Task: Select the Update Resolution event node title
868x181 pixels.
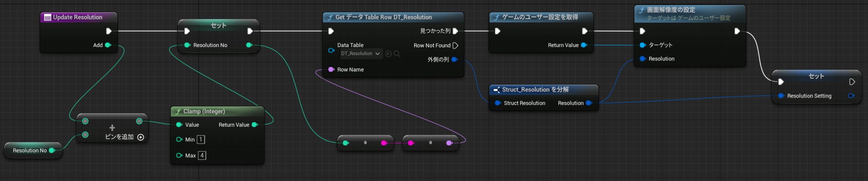Action: click(78, 17)
